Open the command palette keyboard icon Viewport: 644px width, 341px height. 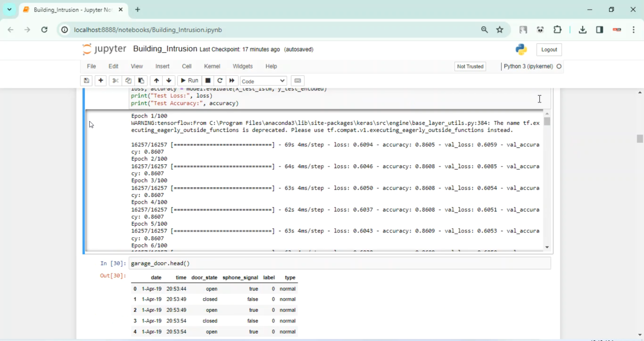tap(298, 81)
